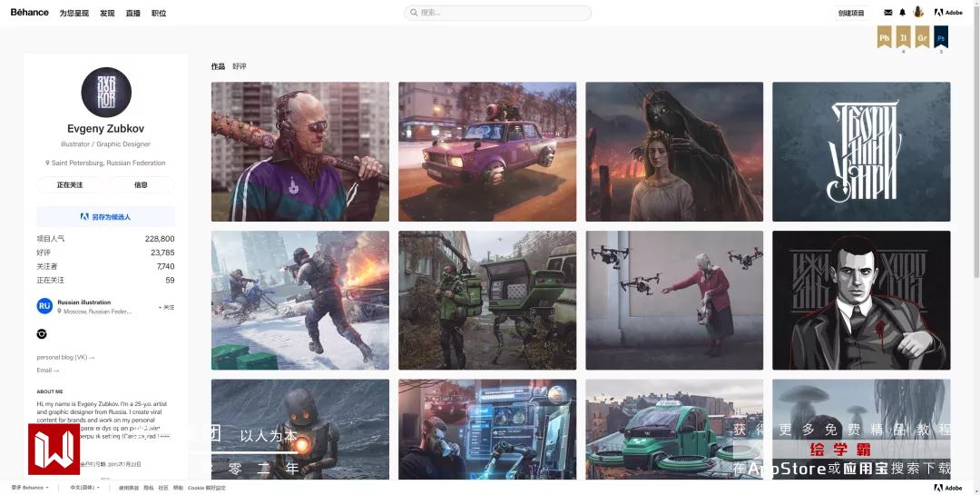Screen dimensions: 980x495
Task: Click the round black social link icon
Action: click(x=42, y=334)
